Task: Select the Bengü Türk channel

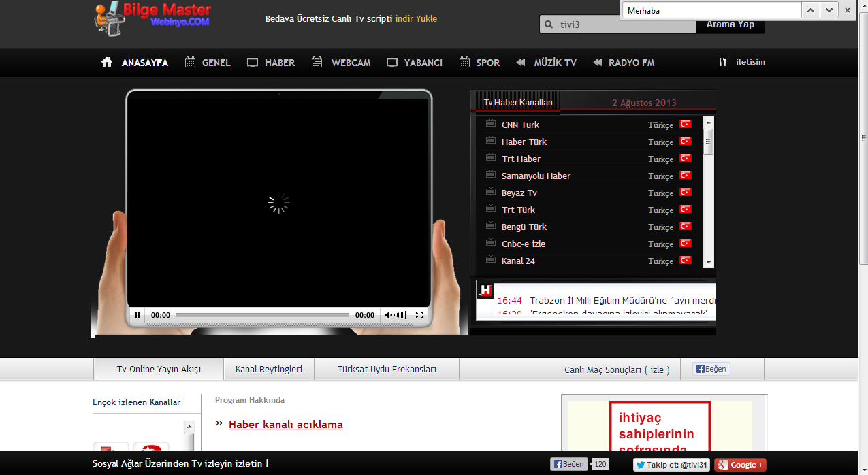Action: (524, 227)
